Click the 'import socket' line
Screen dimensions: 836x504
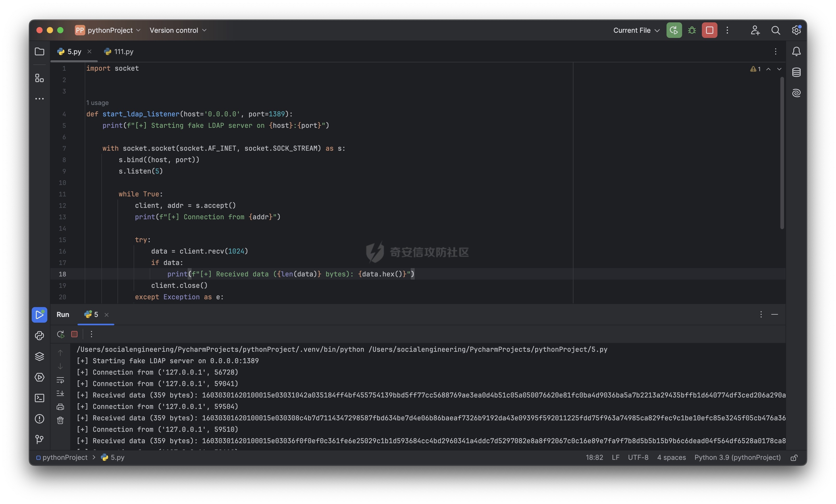click(x=112, y=68)
